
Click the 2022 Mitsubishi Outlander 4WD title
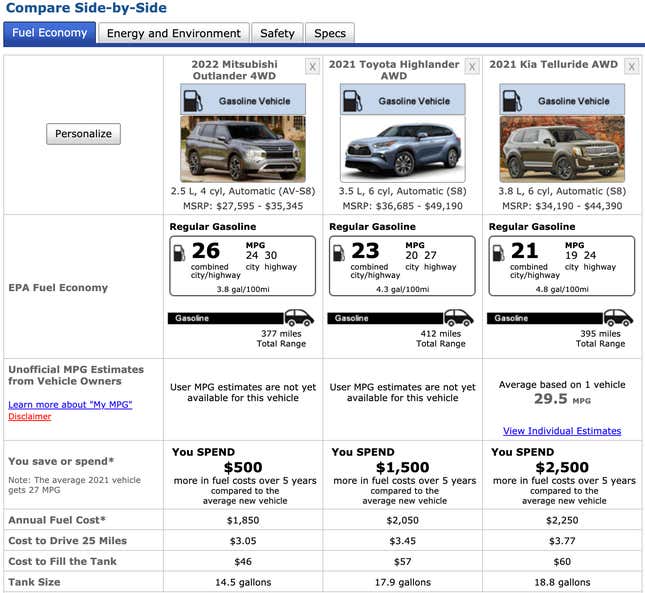click(x=234, y=70)
